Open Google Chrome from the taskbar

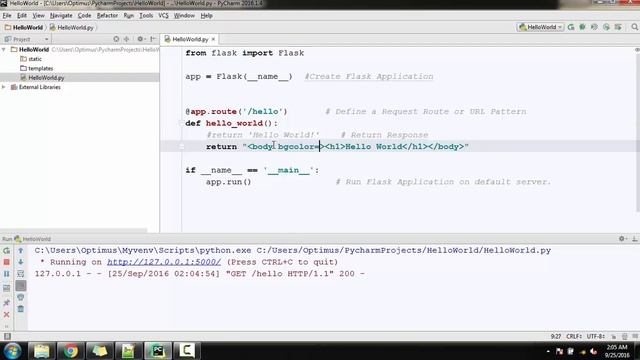(71, 351)
